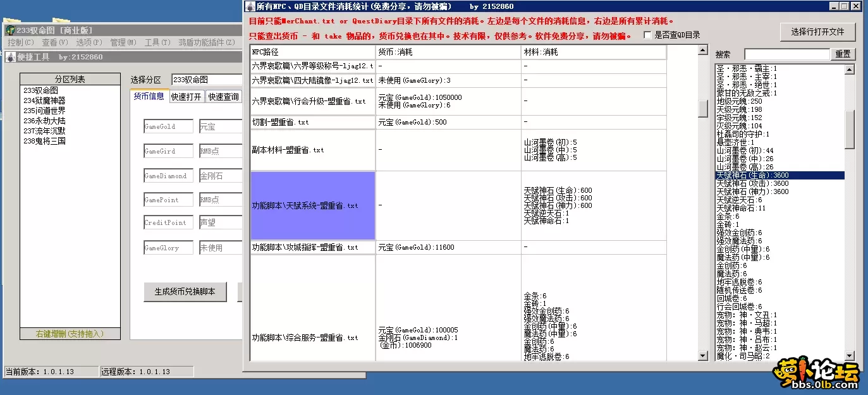Image resolution: width=868 pixels, height=395 pixels.
Task: Open the 选项(P) menu
Action: [89, 42]
